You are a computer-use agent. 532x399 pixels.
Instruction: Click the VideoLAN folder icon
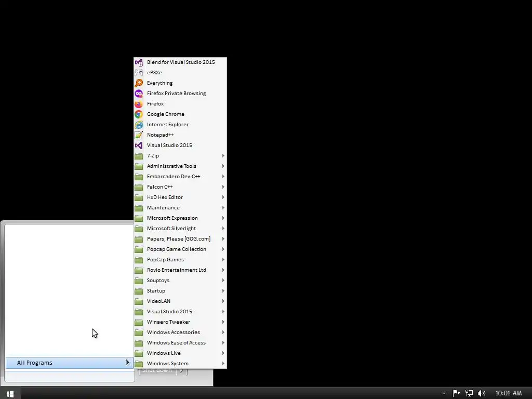[x=139, y=301]
